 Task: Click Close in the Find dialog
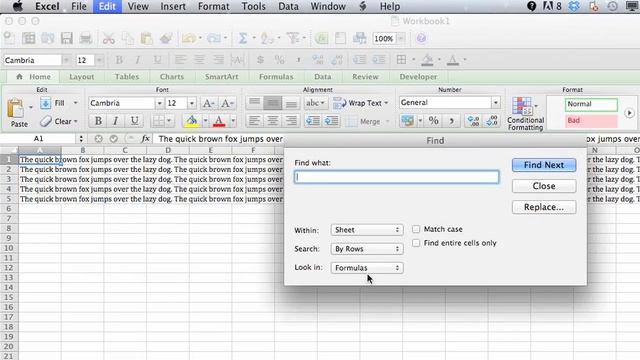(544, 186)
